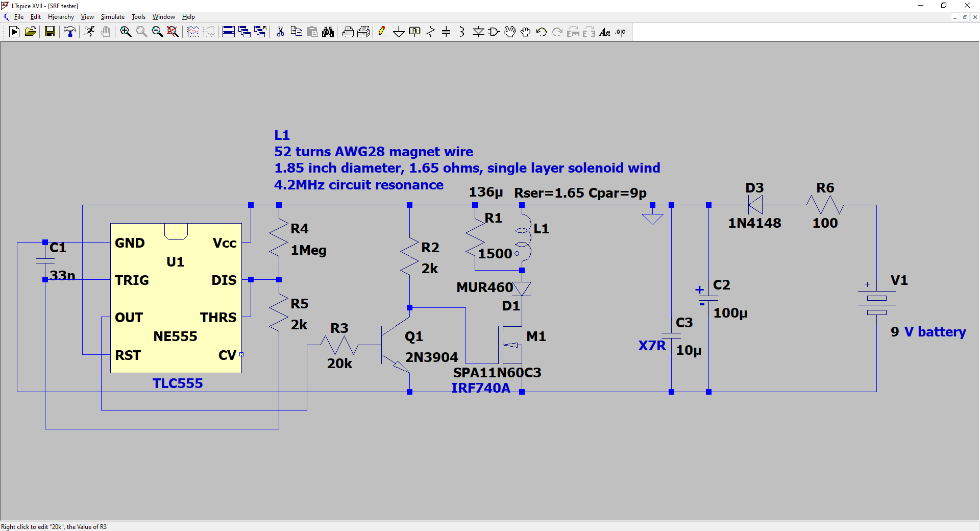This screenshot has width=980, height=531.
Task: Open the Component gate icon
Action: tap(494, 32)
